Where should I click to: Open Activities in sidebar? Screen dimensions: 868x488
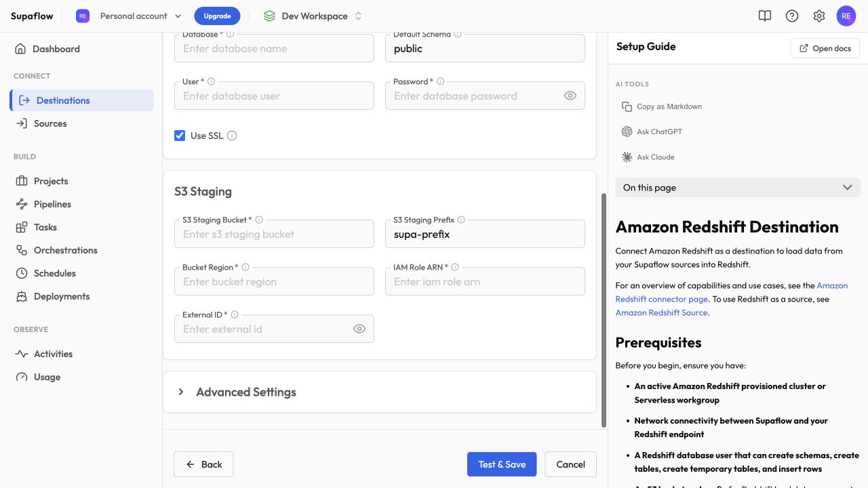81,354
